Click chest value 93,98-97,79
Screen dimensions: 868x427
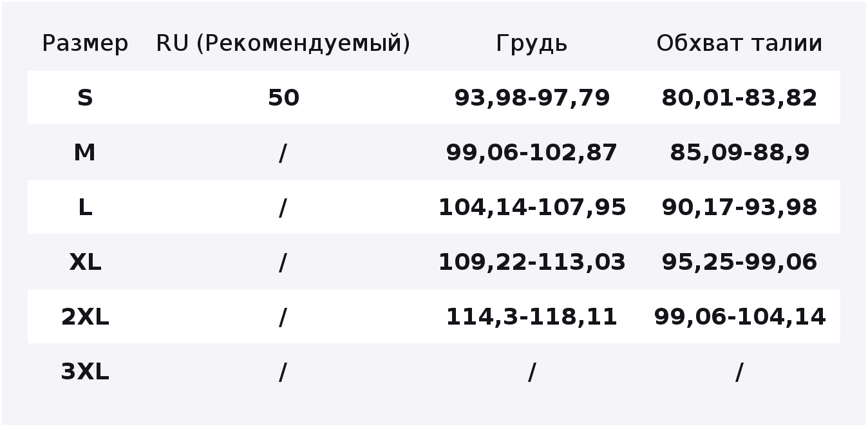point(532,98)
